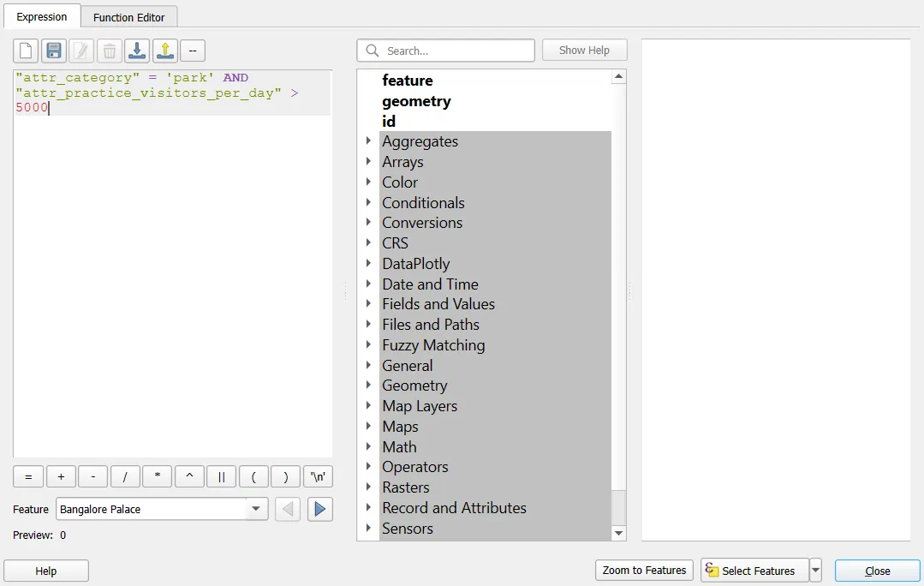Expand the Color function group

pyautogui.click(x=368, y=182)
